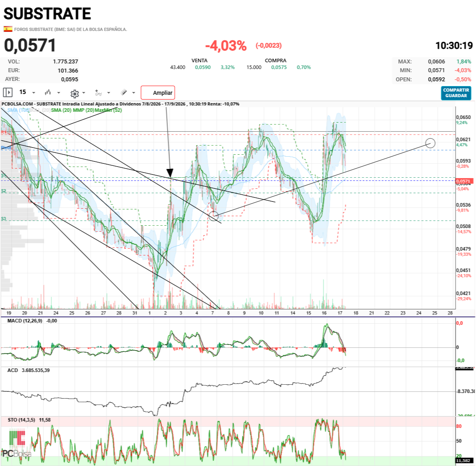476x466 pixels.
Task: Click the VENTA volume 43.400
Action: pos(178,67)
